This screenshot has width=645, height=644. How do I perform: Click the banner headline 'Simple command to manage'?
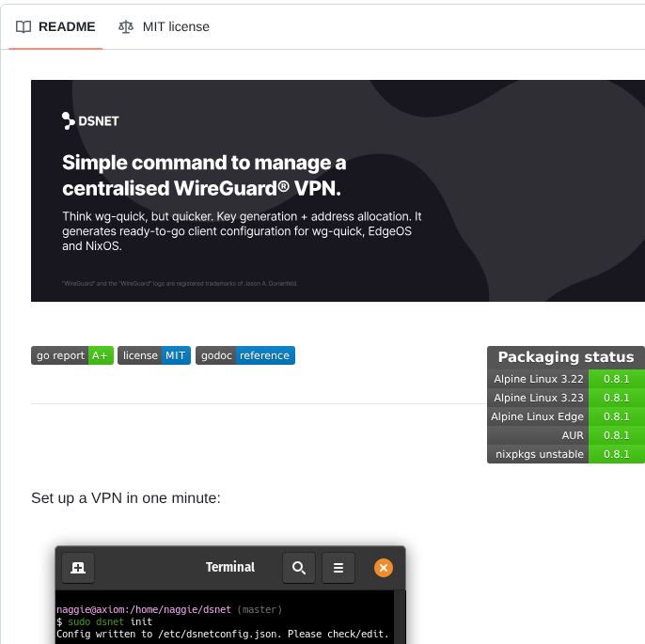pos(204,163)
